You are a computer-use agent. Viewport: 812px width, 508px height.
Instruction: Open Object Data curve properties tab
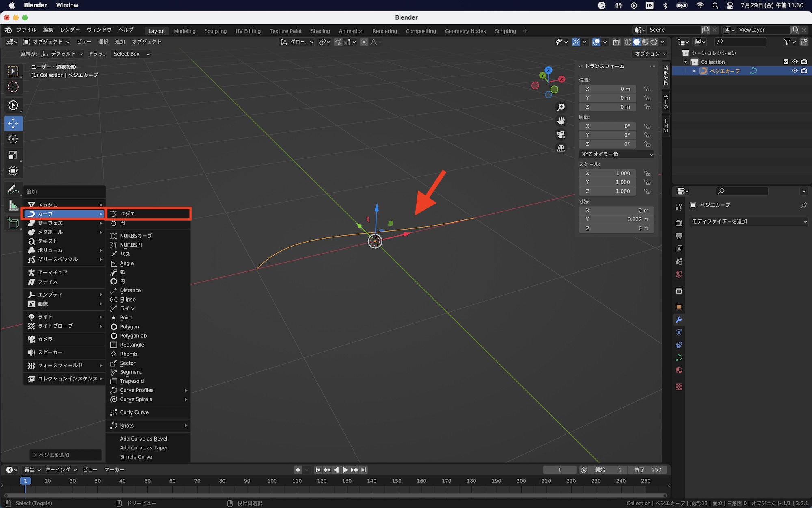click(679, 358)
